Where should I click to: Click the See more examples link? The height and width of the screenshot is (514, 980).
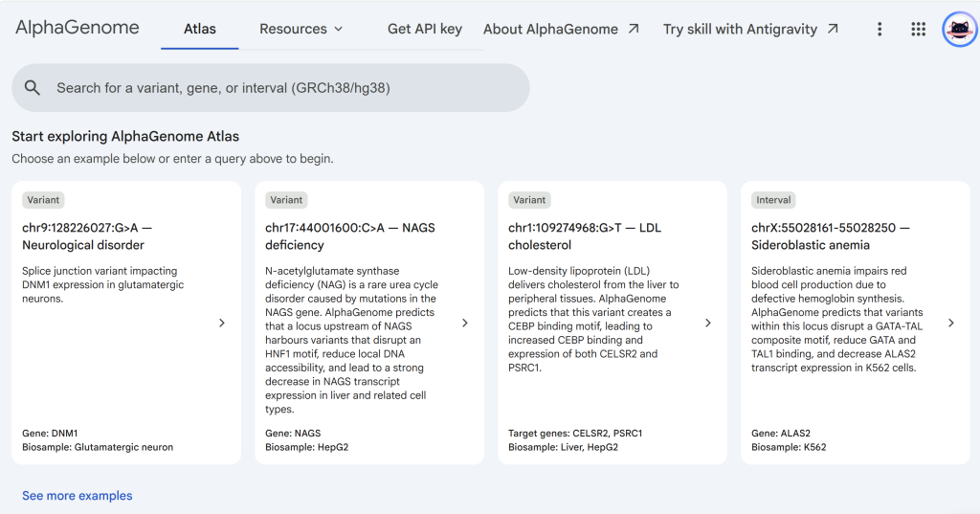click(78, 495)
